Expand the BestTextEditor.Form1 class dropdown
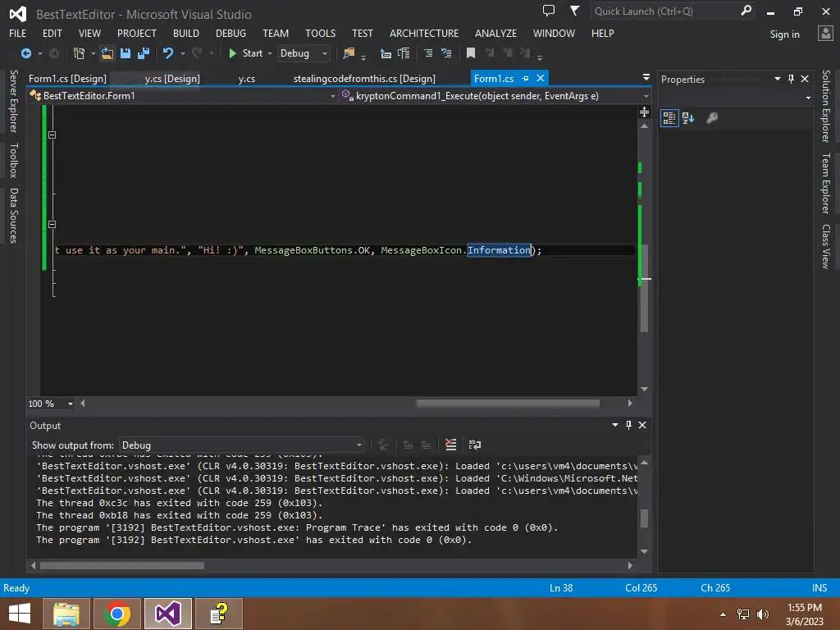 [x=332, y=96]
